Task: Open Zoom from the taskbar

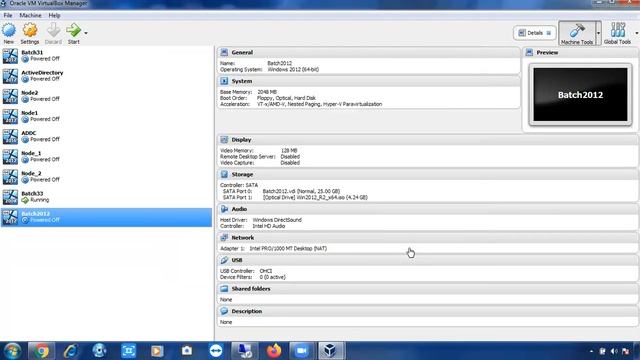Action: point(301,351)
